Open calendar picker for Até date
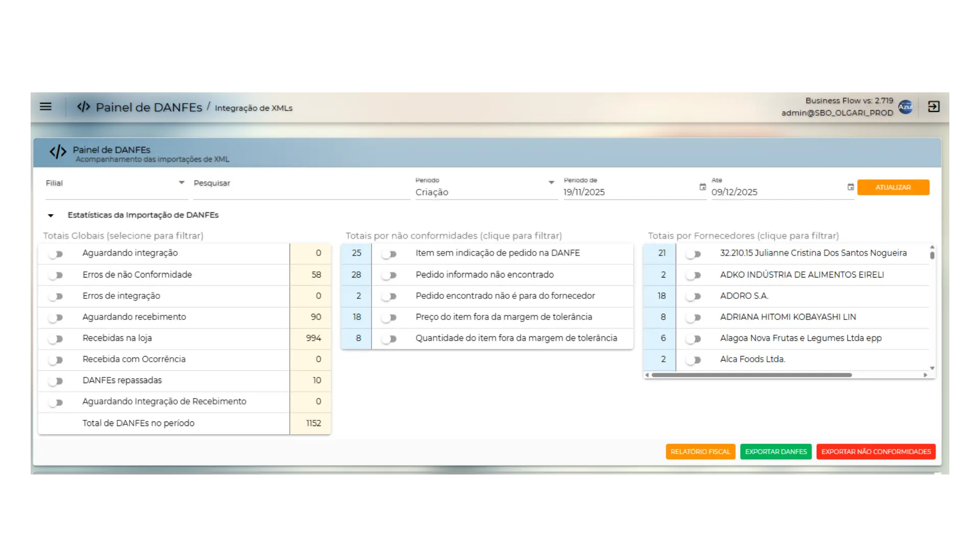This screenshot has height=551, width=980. 850,187
